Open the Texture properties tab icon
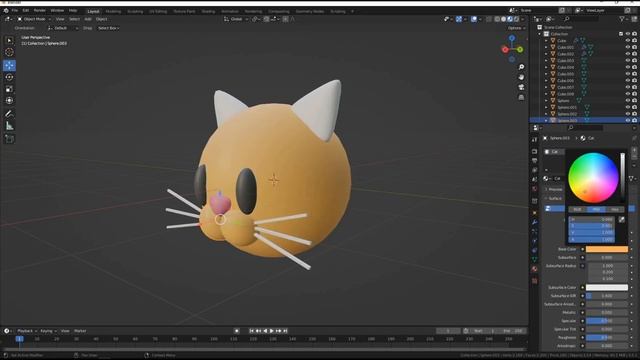The width and height of the screenshot is (640, 360). [535, 281]
